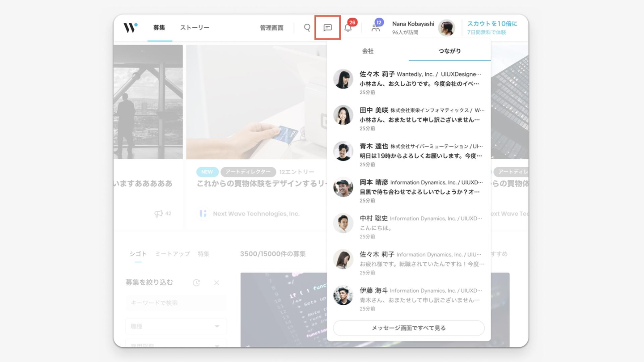Open the 募集 navigation tab

159,28
